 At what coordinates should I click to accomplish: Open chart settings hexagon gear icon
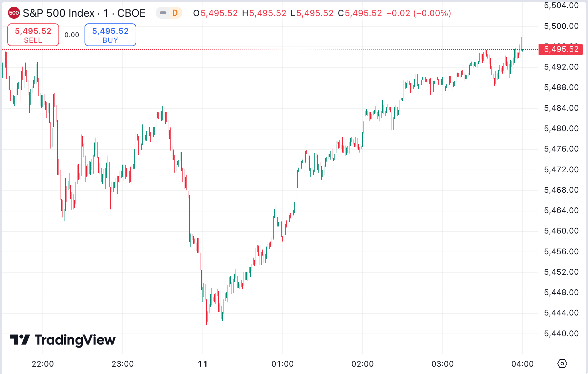point(562,363)
